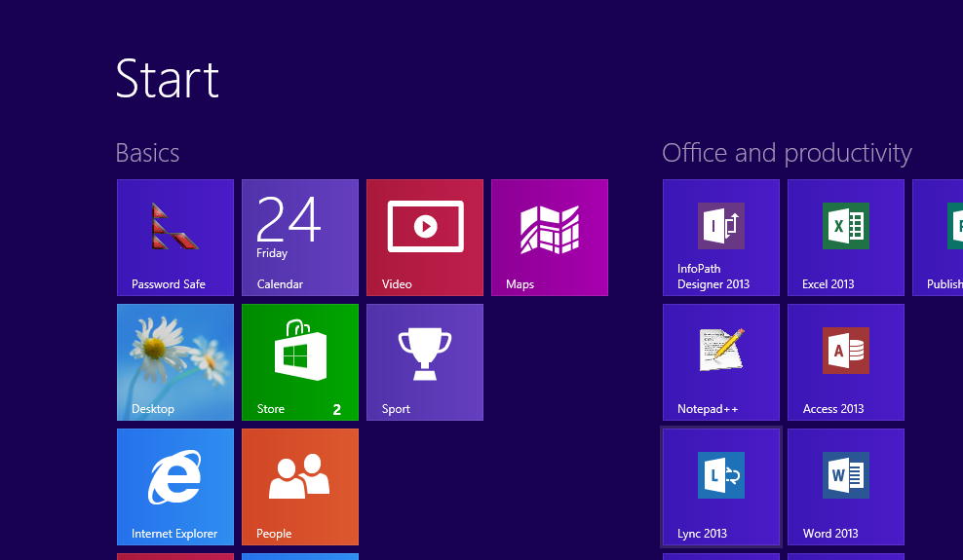Open the Sport tile with trophy
The width and height of the screenshot is (963, 560).
(425, 362)
